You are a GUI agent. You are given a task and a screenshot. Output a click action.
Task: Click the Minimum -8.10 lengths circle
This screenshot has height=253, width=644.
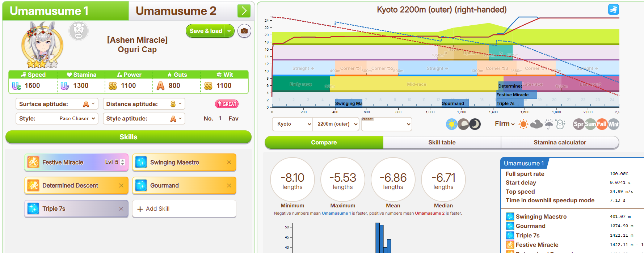click(292, 180)
